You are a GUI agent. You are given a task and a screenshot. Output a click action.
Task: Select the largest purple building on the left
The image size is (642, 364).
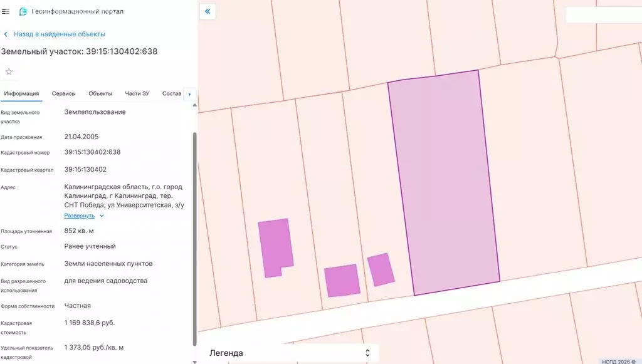click(x=275, y=246)
